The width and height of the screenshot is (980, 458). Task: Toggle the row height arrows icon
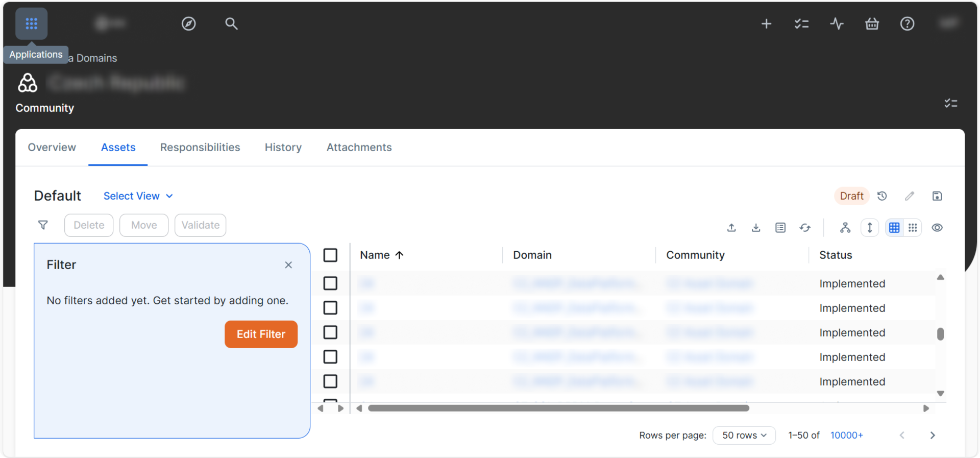point(870,228)
